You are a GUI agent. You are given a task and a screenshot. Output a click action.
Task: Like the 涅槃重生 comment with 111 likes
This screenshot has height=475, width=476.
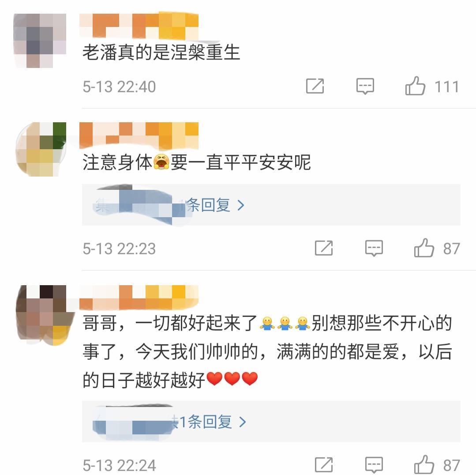[415, 86]
